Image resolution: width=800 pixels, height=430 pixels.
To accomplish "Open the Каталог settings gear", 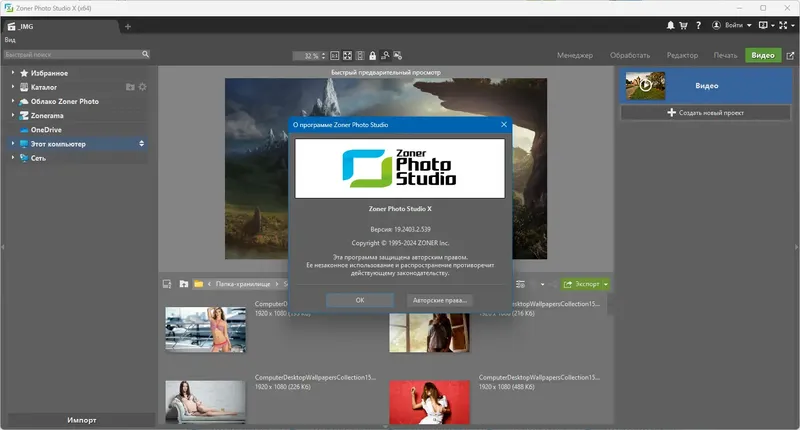I will pos(143,87).
